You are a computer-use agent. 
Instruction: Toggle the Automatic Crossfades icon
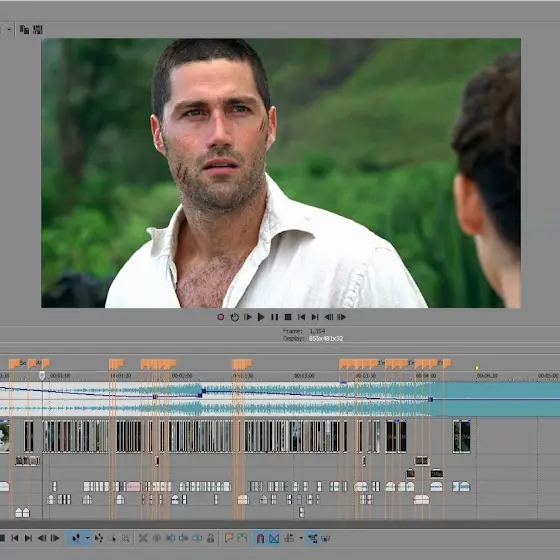[x=274, y=538]
